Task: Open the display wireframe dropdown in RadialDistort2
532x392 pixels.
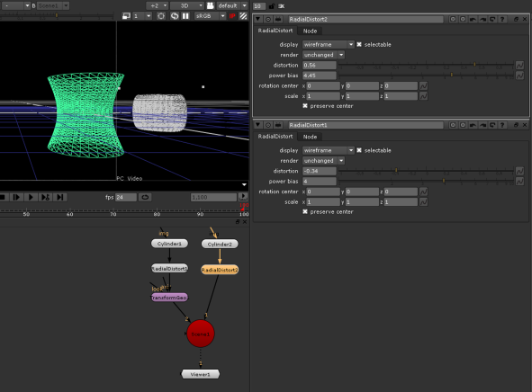Action: point(328,44)
